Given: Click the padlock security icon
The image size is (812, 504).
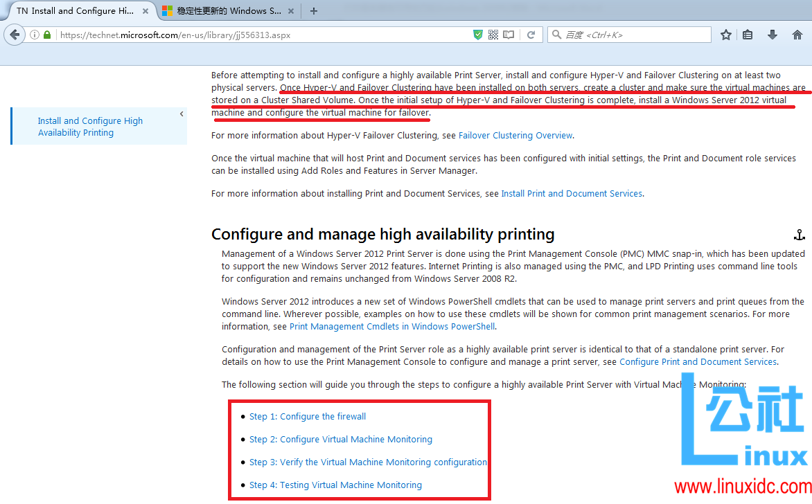Looking at the screenshot, I should tap(46, 35).
